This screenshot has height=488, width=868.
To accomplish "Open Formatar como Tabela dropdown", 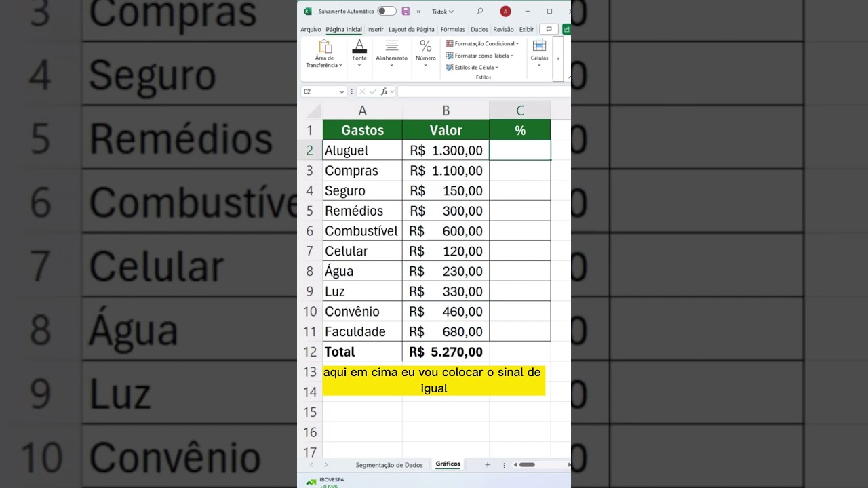I will pos(479,56).
